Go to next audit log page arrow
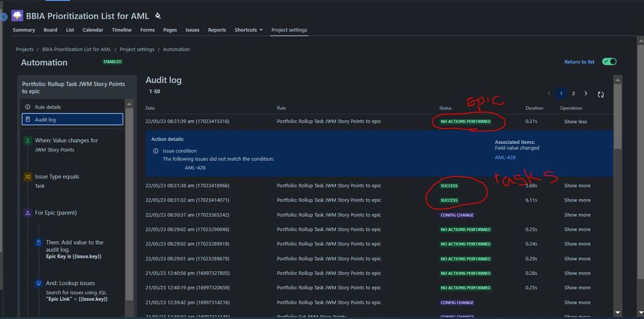This screenshot has width=644, height=319. pos(586,94)
